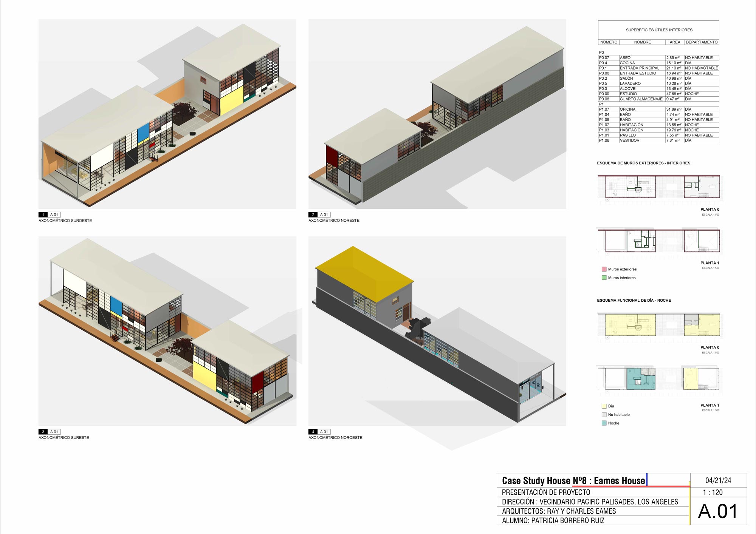Click the 'DIRECCIÓN : VECINDARIO PACIFIC PALISADES' line

click(x=590, y=502)
